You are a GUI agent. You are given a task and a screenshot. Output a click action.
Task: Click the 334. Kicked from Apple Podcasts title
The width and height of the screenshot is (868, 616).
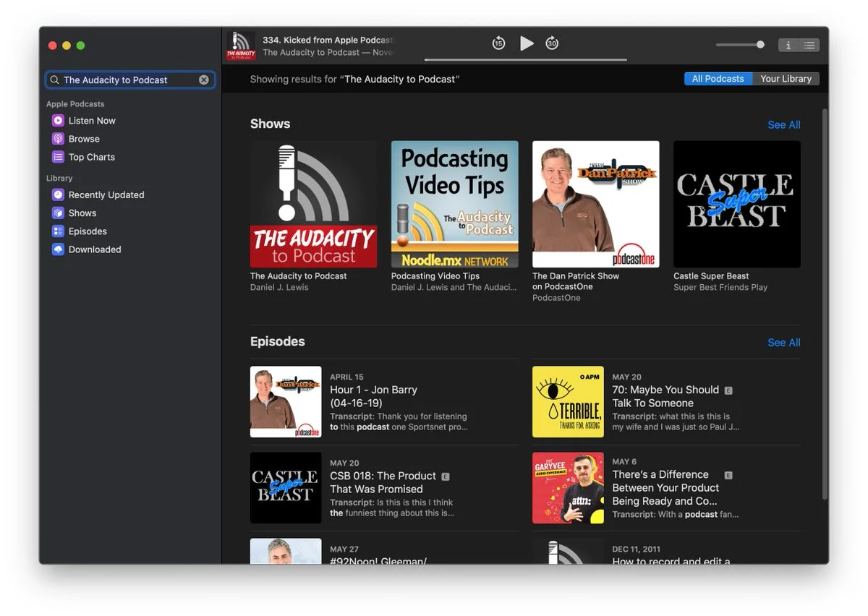tap(328, 40)
